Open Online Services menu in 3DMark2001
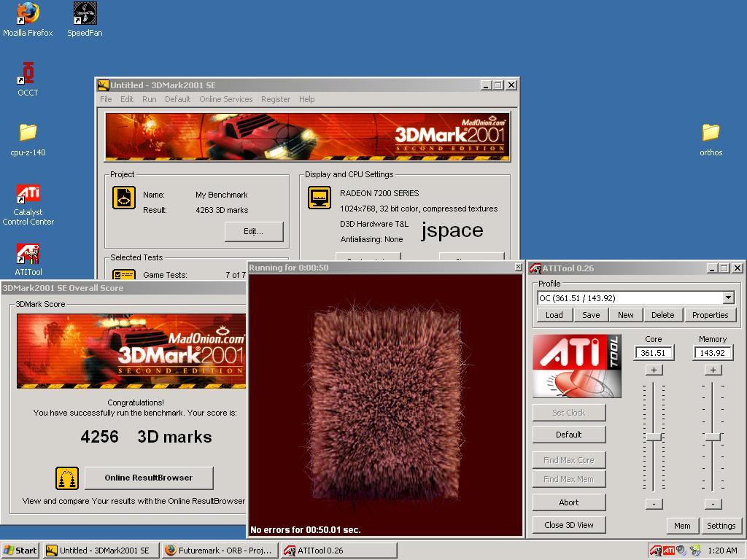 coord(226,99)
